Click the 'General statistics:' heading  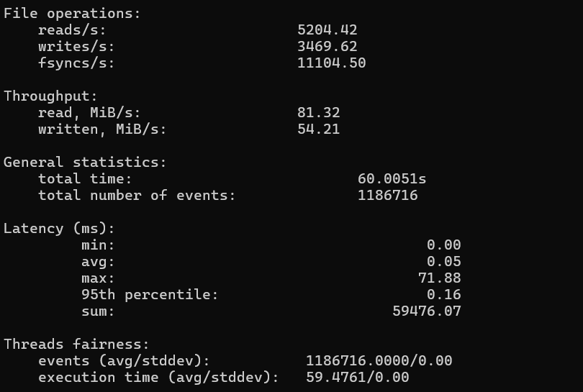[x=85, y=163]
